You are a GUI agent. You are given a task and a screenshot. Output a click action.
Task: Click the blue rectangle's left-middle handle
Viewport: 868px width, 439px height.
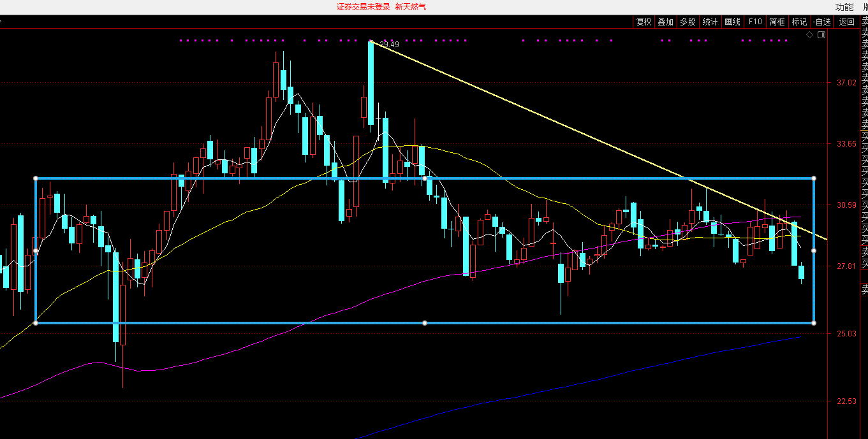click(x=36, y=251)
